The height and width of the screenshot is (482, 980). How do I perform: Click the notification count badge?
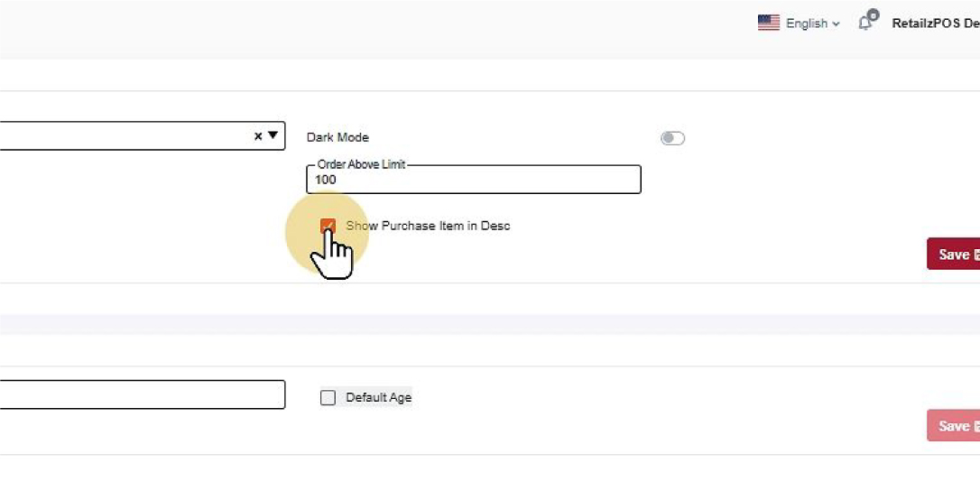873,15
